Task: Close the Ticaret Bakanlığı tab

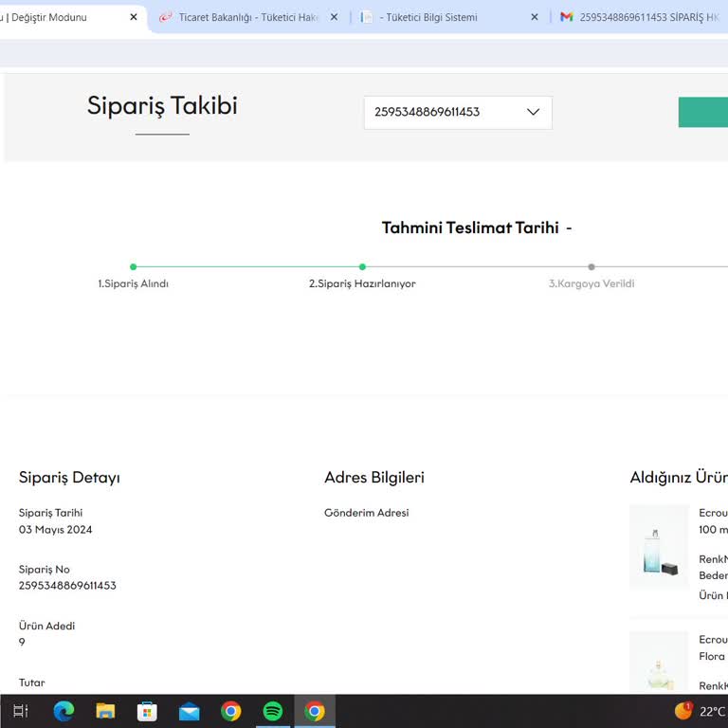Action: click(x=334, y=17)
